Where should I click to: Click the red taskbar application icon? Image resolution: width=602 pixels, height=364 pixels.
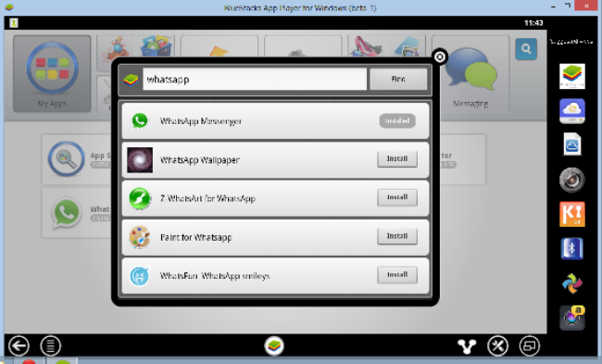[x=29, y=362]
